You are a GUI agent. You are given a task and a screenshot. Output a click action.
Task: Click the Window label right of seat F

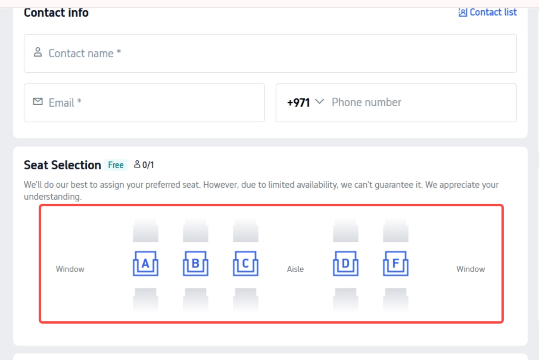[471, 269]
